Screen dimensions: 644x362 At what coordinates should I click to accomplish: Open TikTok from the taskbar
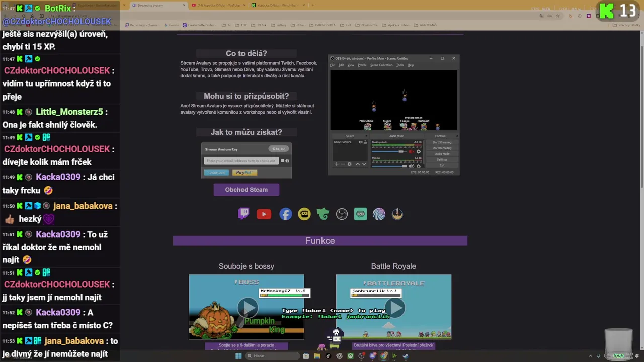(328, 356)
